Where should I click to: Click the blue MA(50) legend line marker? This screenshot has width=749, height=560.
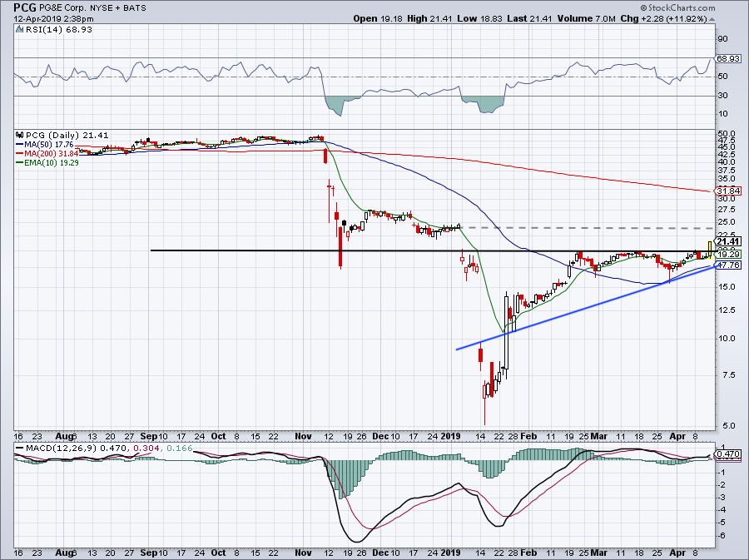click(19, 144)
